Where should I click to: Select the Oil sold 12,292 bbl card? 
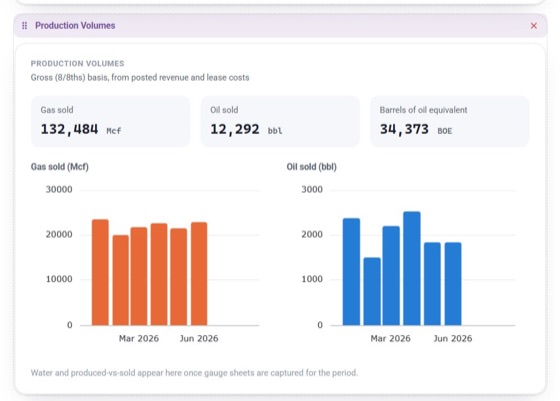pyautogui.click(x=280, y=121)
